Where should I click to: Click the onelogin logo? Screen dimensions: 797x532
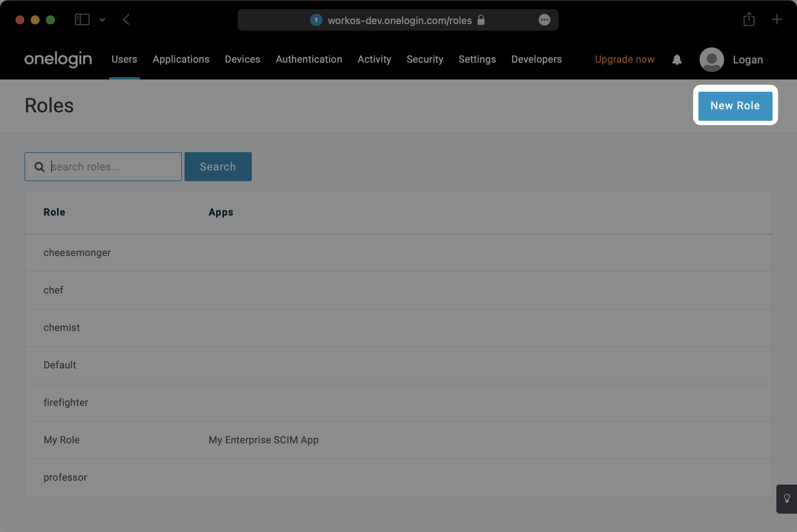pos(58,59)
